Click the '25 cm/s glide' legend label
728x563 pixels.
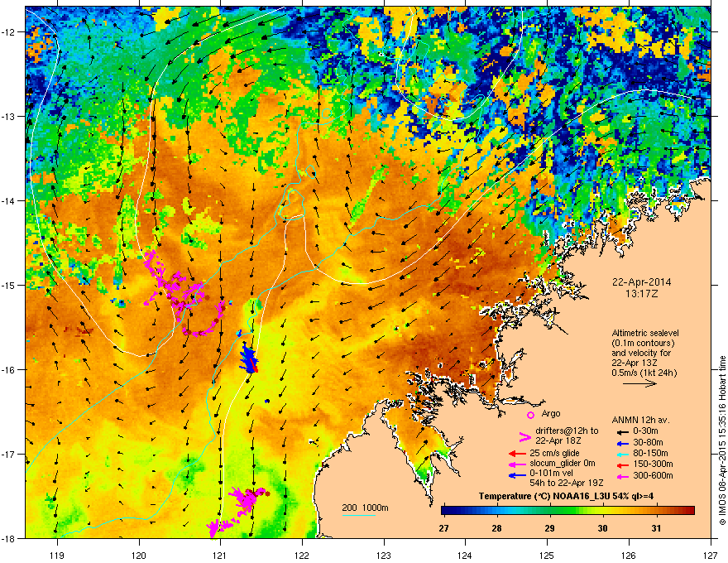tap(554, 453)
